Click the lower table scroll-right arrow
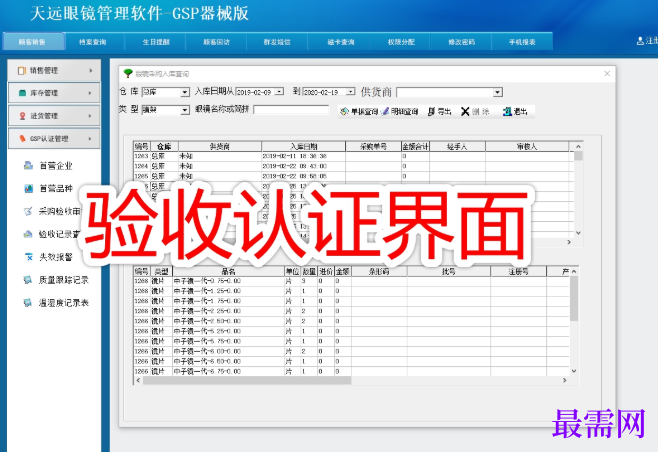 tap(564, 380)
